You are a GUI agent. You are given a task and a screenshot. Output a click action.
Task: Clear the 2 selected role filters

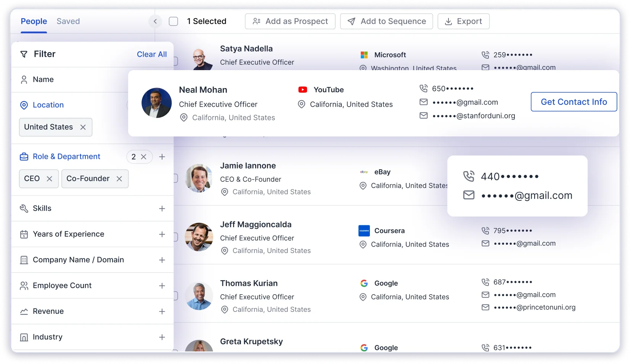pyautogui.click(x=144, y=157)
